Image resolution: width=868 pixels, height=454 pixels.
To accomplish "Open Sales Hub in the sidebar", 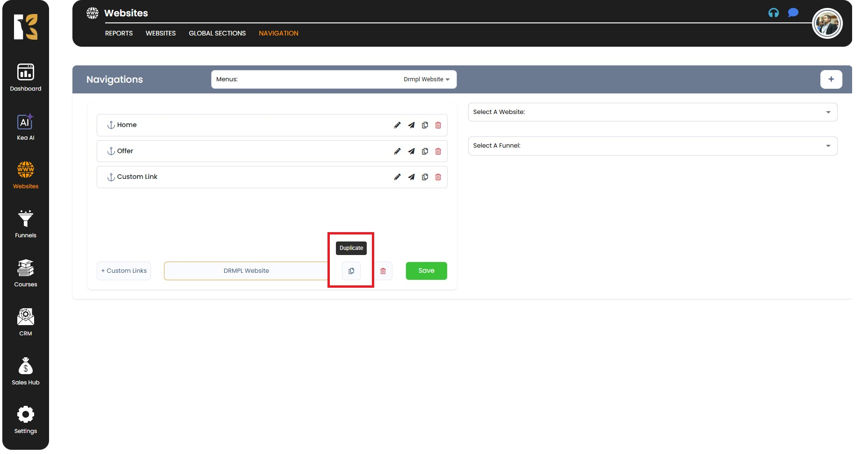I will 26,371.
